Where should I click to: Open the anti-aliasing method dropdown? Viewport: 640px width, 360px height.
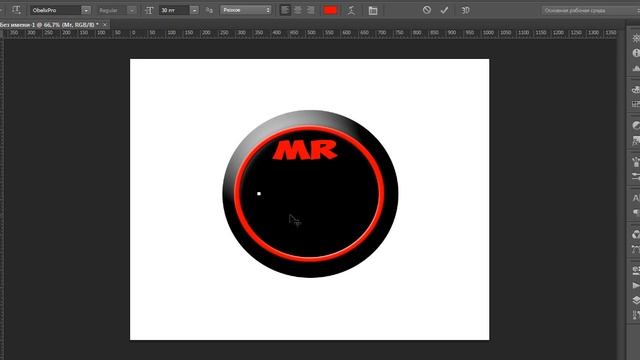pos(246,10)
